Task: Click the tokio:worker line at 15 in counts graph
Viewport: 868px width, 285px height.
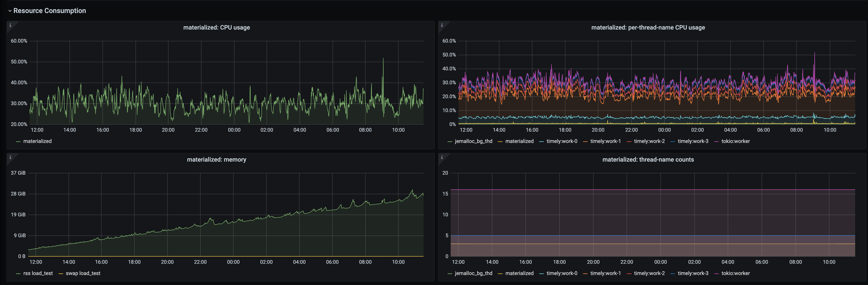Action: point(653,190)
